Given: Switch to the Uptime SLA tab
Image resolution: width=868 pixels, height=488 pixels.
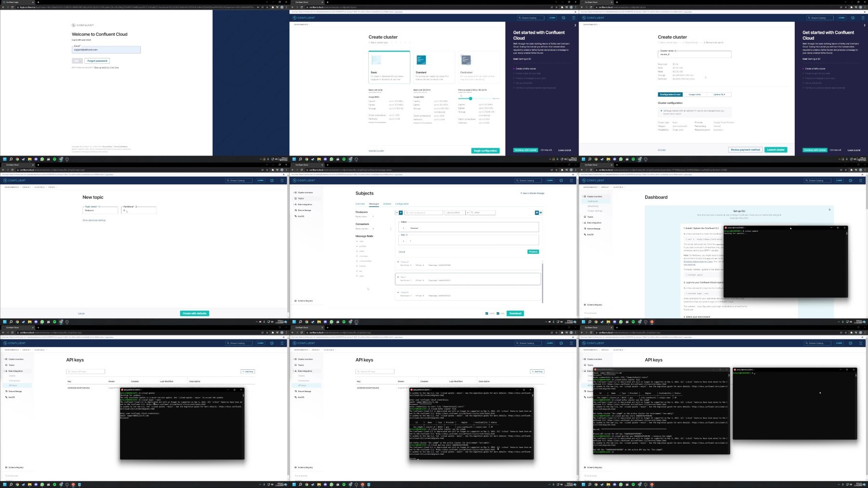Looking at the screenshot, I should click(719, 95).
